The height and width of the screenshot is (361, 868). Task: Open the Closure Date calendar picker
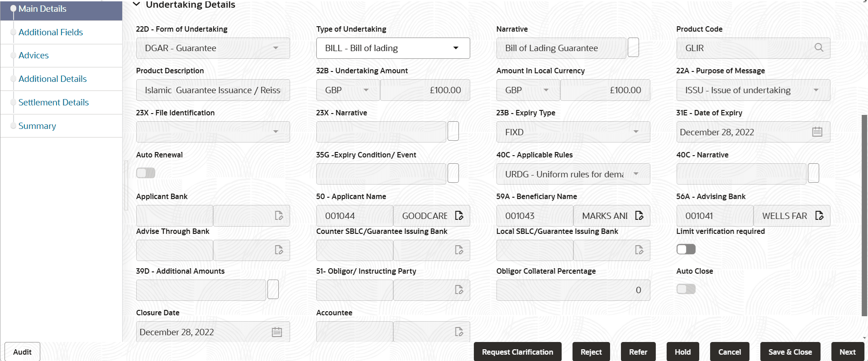click(277, 332)
